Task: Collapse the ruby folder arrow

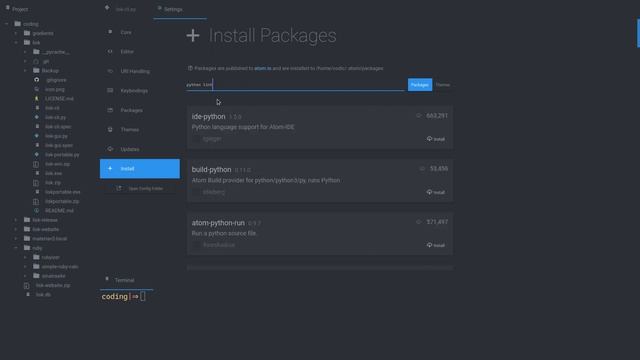Action: (x=16, y=248)
